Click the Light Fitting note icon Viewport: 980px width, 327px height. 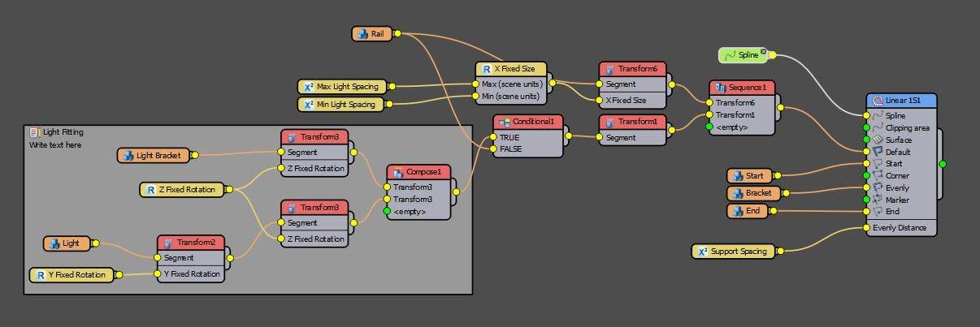34,132
